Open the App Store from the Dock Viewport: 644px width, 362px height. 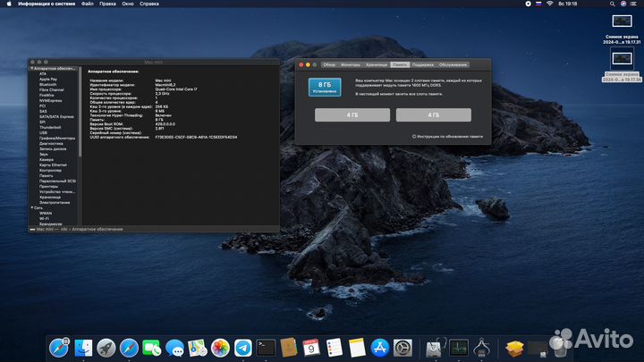tap(378, 346)
